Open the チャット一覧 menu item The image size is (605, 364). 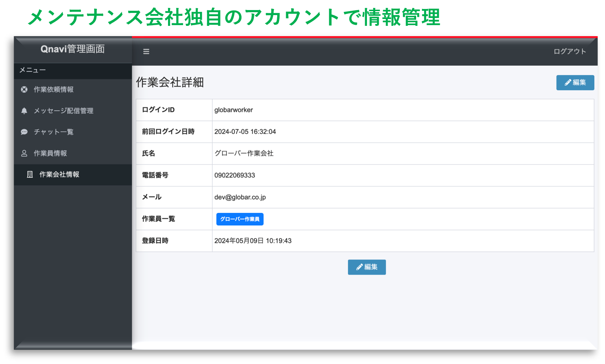(x=73, y=132)
